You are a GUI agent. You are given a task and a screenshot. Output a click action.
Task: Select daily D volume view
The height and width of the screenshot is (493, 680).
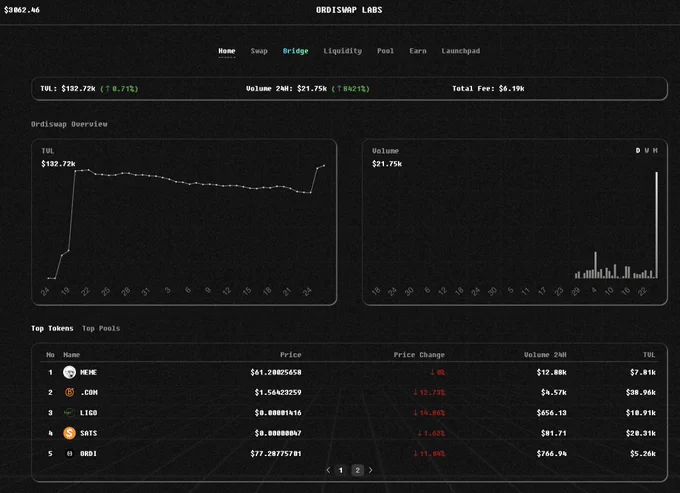point(638,150)
